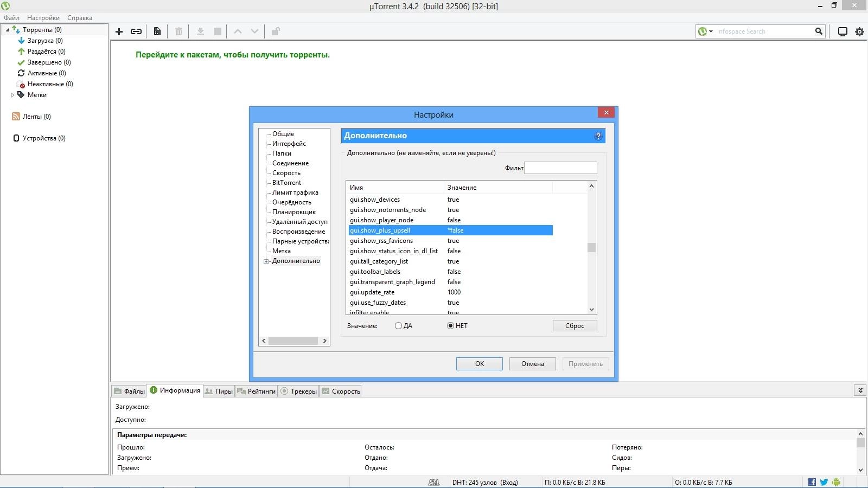868x488 pixels.
Task: Open search provider dropdown arrow
Action: point(711,31)
